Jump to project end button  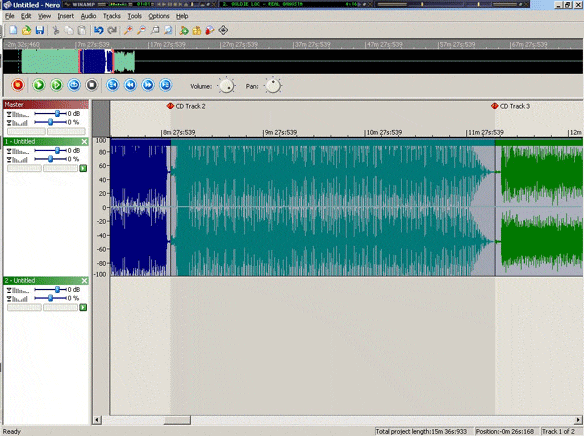tap(166, 85)
